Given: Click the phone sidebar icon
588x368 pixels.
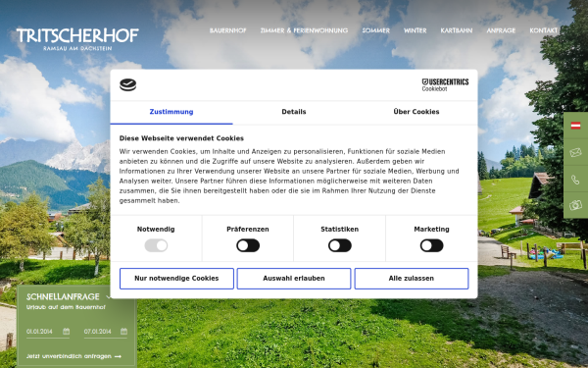Looking at the screenshot, I should [x=575, y=180].
